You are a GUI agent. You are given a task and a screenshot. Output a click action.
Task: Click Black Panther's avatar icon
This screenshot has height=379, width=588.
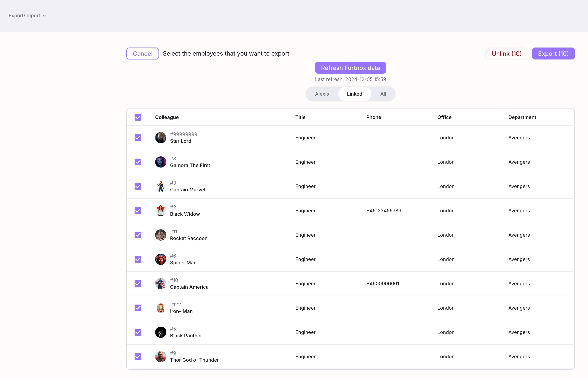click(x=161, y=332)
